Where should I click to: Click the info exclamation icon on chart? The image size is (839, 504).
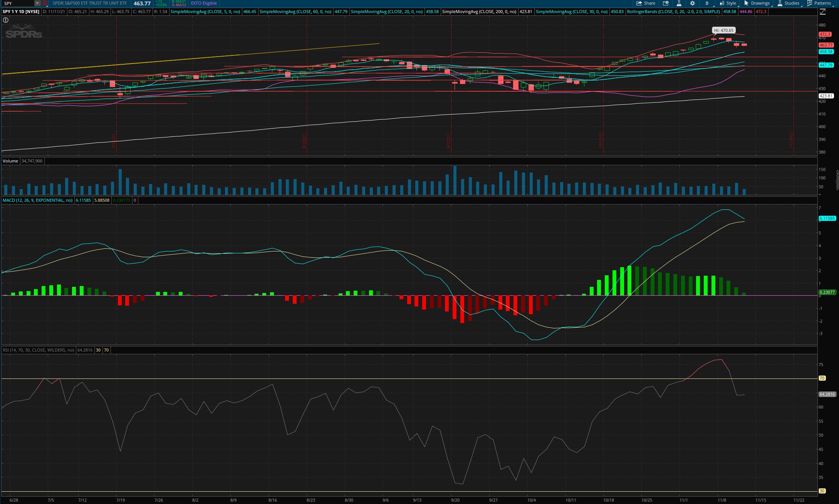click(x=6, y=20)
